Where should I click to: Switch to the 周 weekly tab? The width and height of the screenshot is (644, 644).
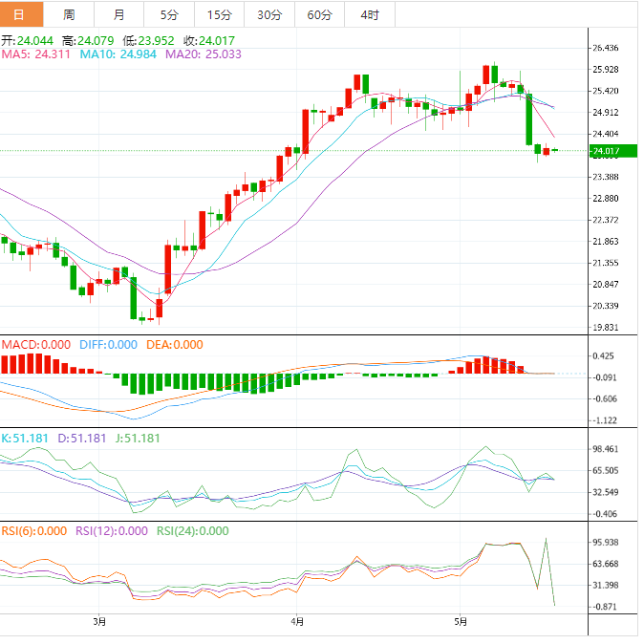point(69,14)
